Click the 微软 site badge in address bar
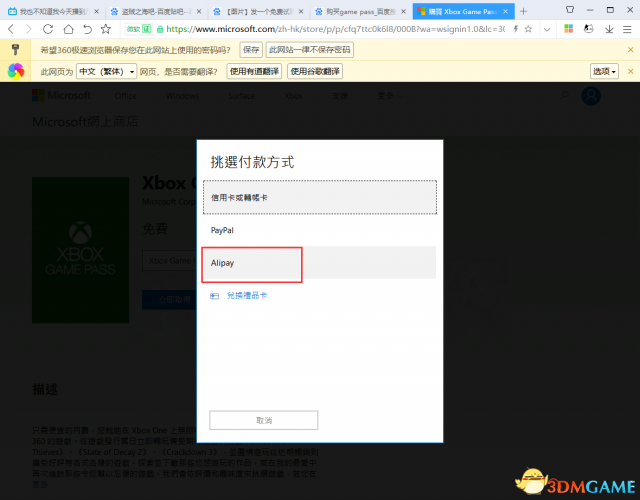Screen dimensions: 640x500 click(138, 29)
